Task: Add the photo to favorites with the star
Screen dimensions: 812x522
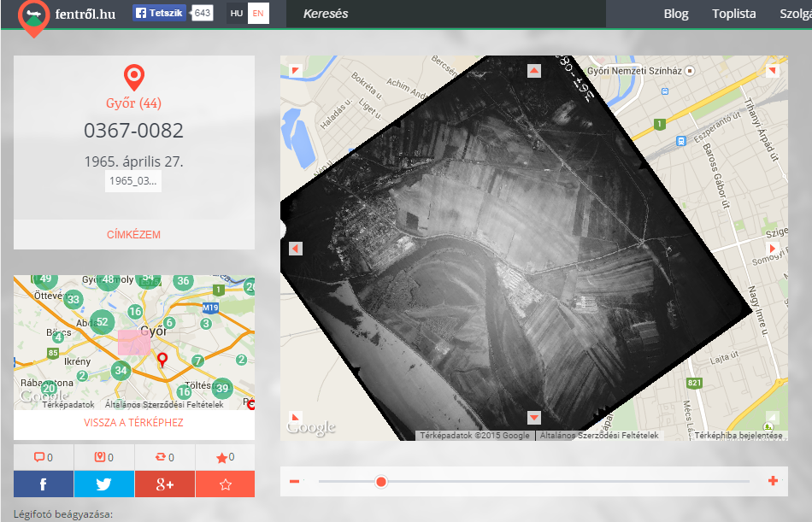Action: [226, 484]
